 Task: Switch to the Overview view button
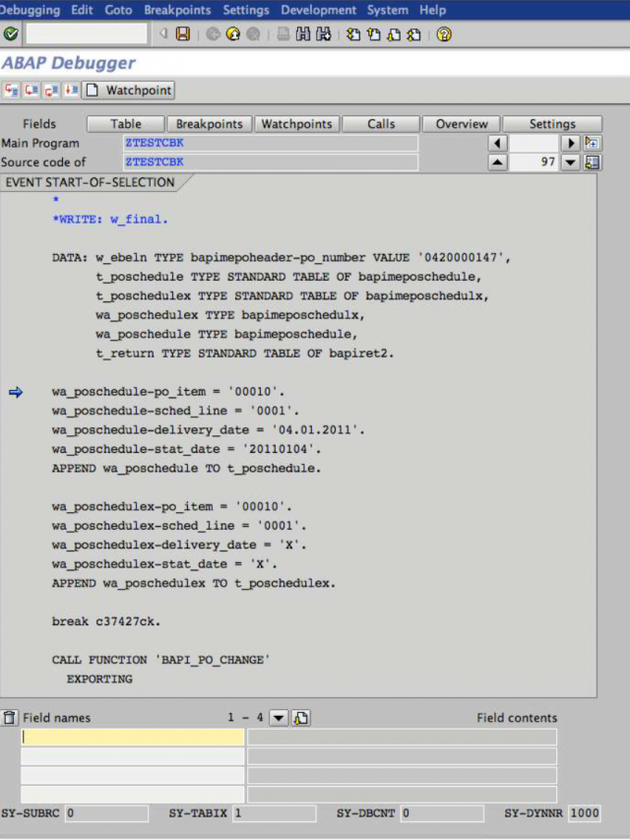pos(462,124)
